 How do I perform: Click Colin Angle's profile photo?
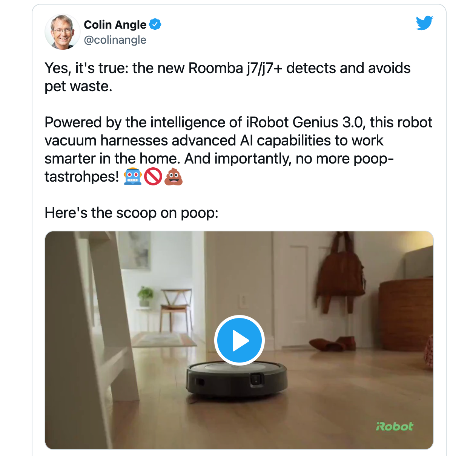(62, 32)
